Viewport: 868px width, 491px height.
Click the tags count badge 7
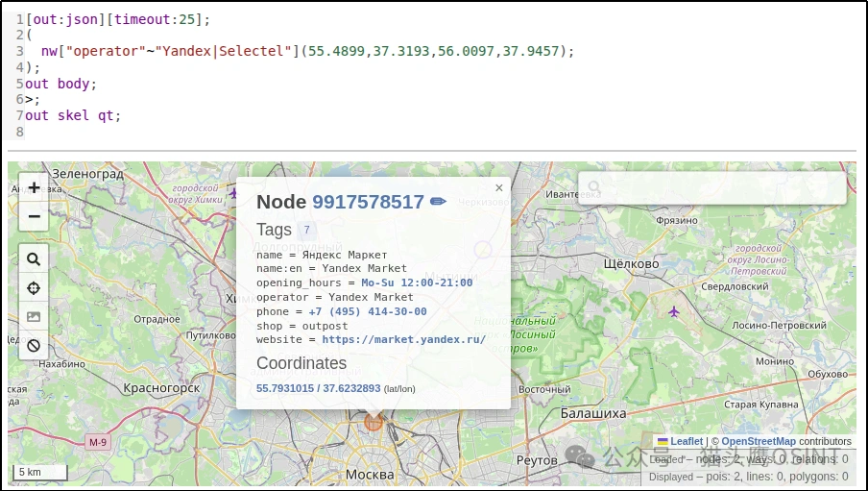click(306, 230)
